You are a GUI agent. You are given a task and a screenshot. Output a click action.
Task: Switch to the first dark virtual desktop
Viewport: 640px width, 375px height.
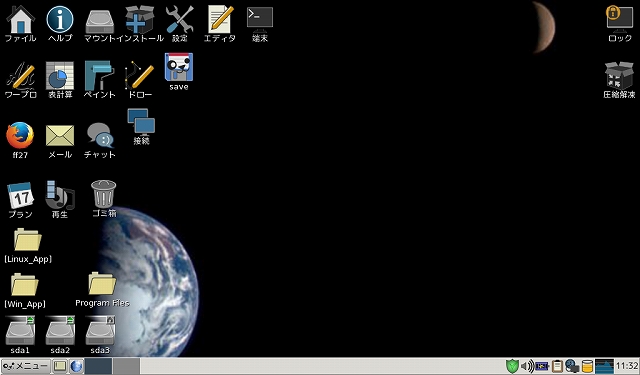98,366
